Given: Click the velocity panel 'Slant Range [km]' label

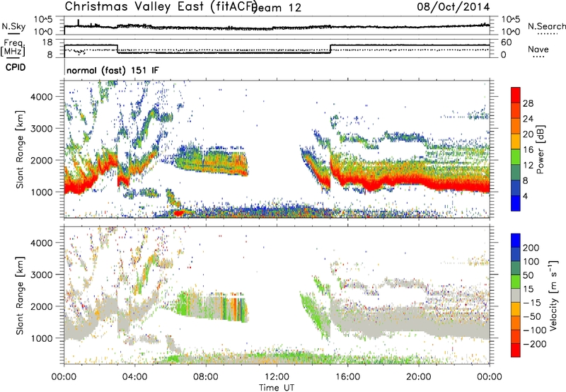Looking at the screenshot, I should [x=20, y=295].
